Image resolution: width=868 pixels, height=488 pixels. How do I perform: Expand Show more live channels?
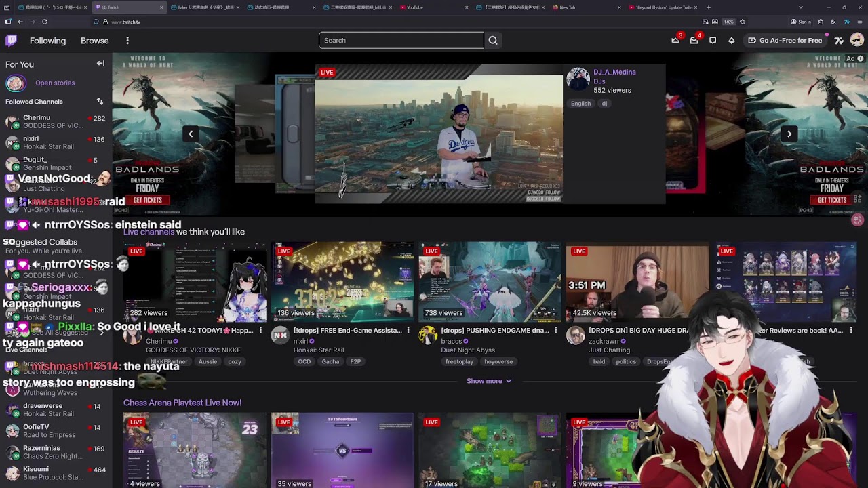pyautogui.click(x=489, y=381)
